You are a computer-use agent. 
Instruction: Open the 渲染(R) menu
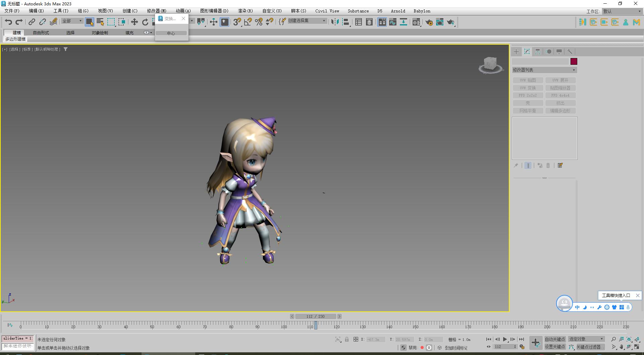245,11
